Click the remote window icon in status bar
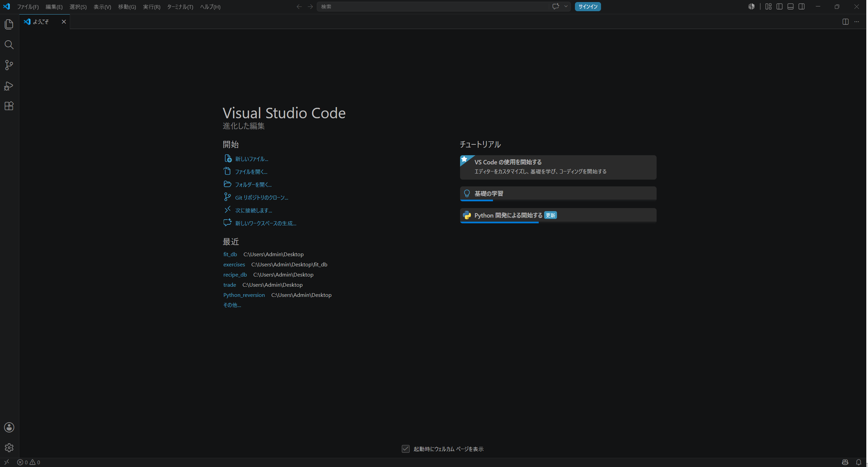 (6, 462)
